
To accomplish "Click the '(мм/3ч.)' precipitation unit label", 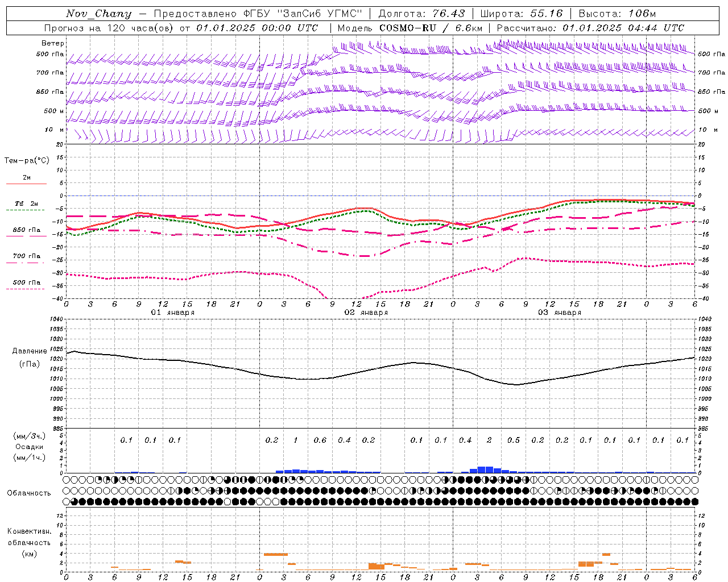I will [30, 436].
